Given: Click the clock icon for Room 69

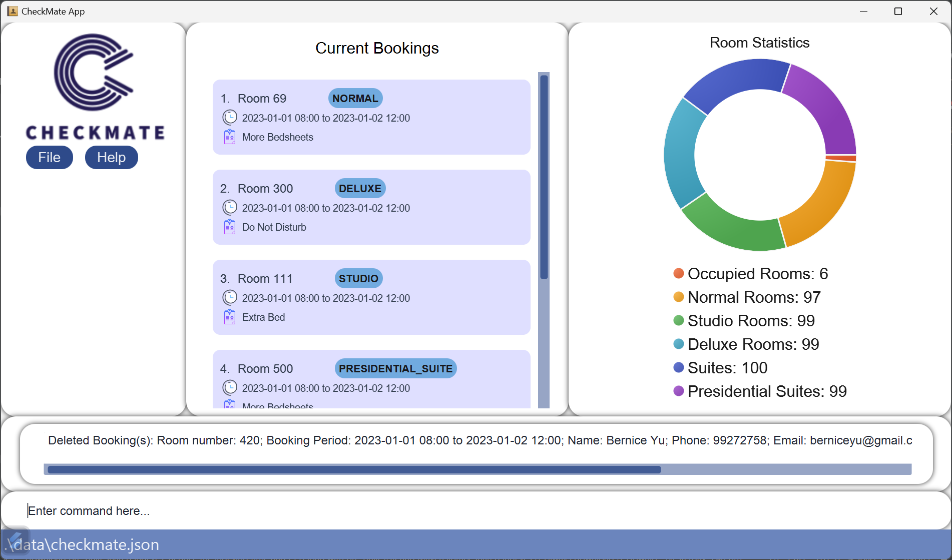Looking at the screenshot, I should tap(230, 118).
